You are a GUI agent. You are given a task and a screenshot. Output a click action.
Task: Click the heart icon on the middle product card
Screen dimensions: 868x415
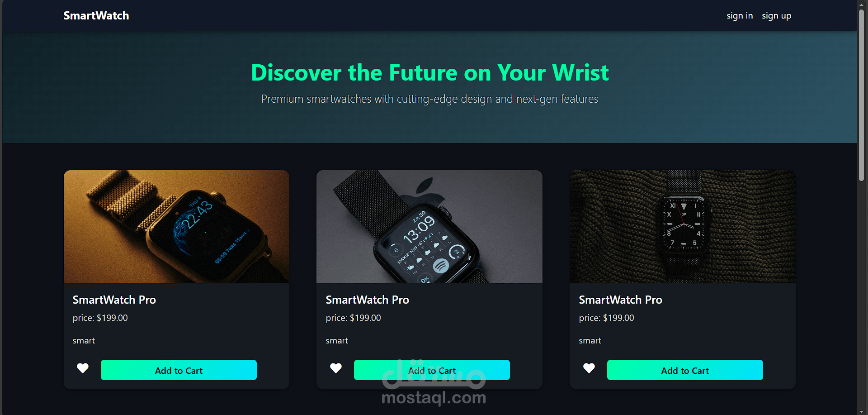pyautogui.click(x=336, y=368)
